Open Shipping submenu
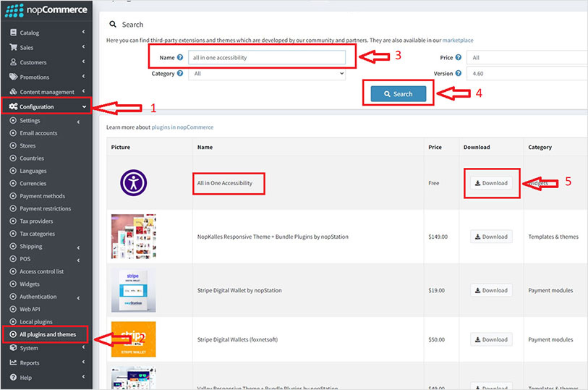The image size is (588, 390). (31, 247)
